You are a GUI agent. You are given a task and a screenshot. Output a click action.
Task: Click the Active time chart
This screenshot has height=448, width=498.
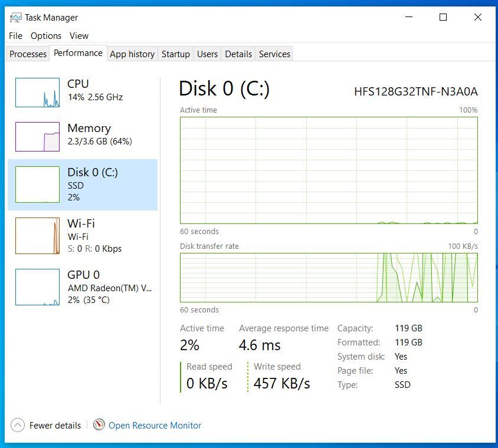[328, 170]
